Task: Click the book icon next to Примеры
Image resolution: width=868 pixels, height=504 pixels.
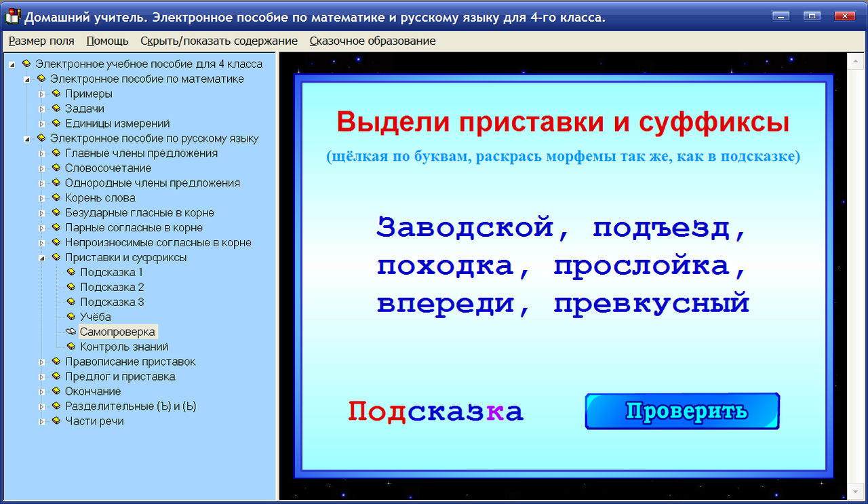Action: point(56,94)
